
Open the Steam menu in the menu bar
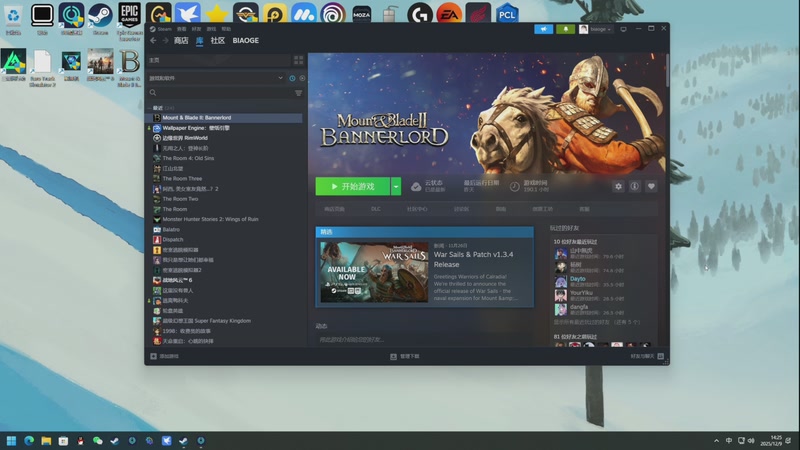pos(164,29)
